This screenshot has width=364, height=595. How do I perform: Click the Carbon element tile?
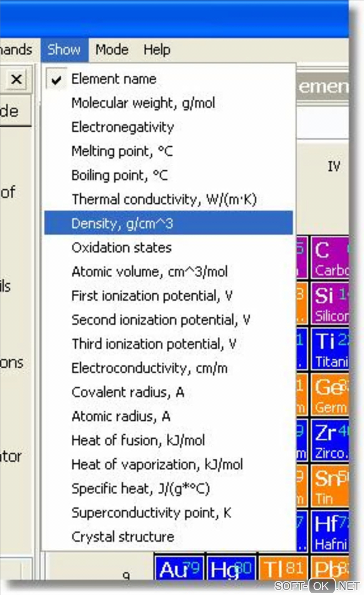pos(330,258)
